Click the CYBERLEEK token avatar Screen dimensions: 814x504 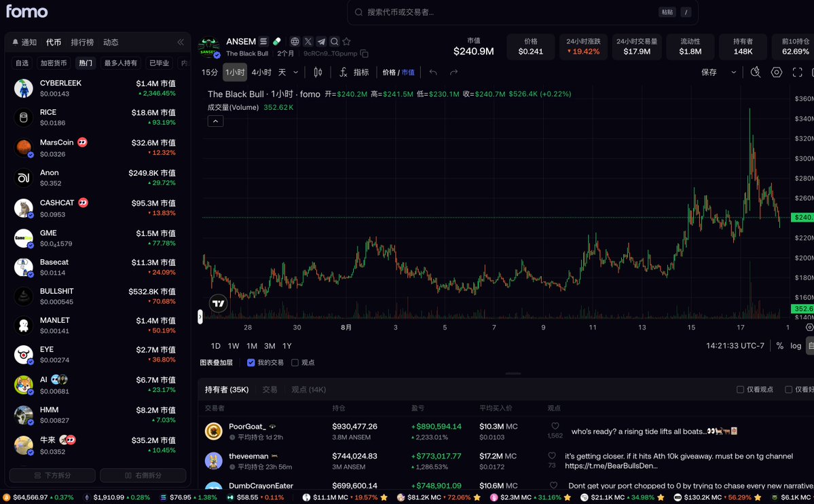pos(23,88)
